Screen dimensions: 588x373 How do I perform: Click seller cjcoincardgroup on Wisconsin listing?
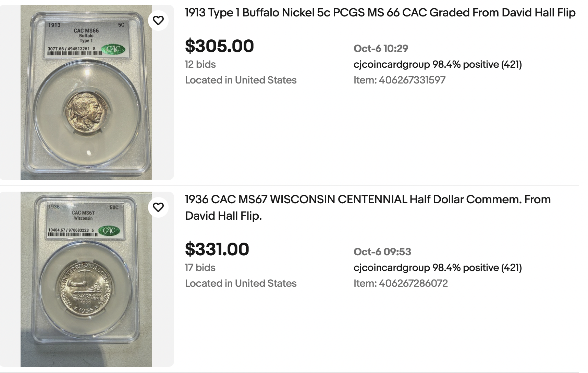point(391,268)
